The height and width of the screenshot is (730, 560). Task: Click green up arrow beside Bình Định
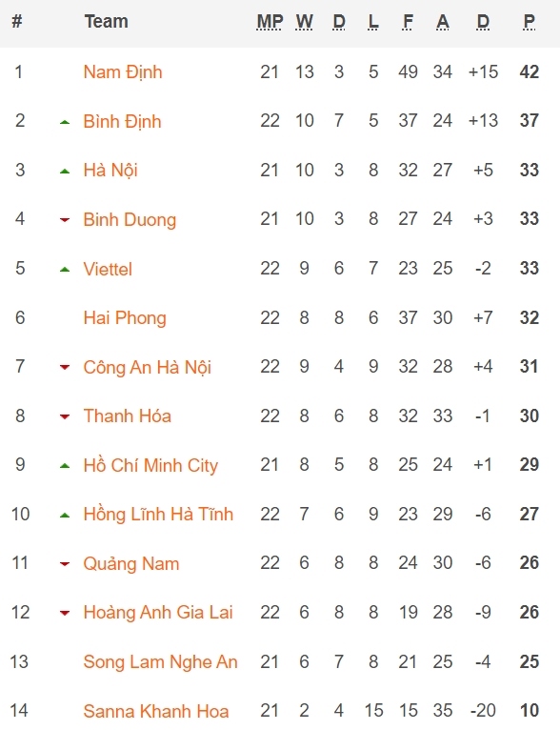point(65,122)
